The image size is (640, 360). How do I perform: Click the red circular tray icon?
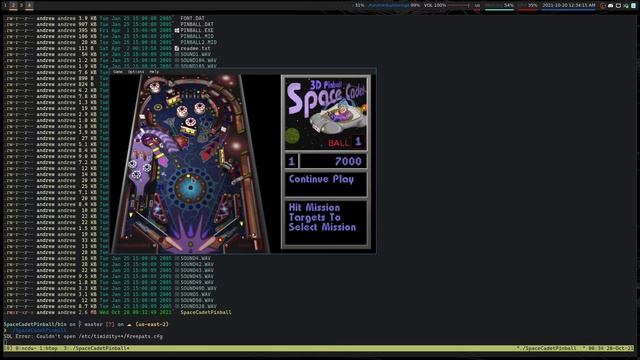pyautogui.click(x=603, y=6)
